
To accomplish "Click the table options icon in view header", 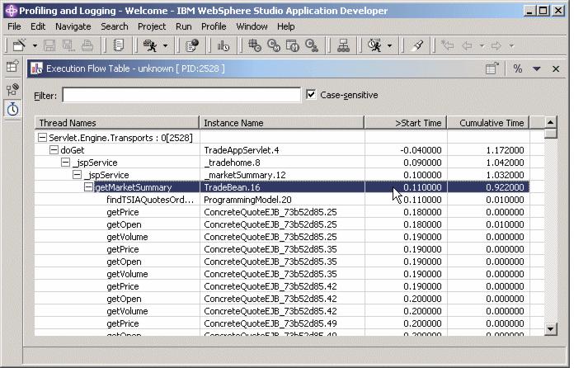I will [x=492, y=68].
